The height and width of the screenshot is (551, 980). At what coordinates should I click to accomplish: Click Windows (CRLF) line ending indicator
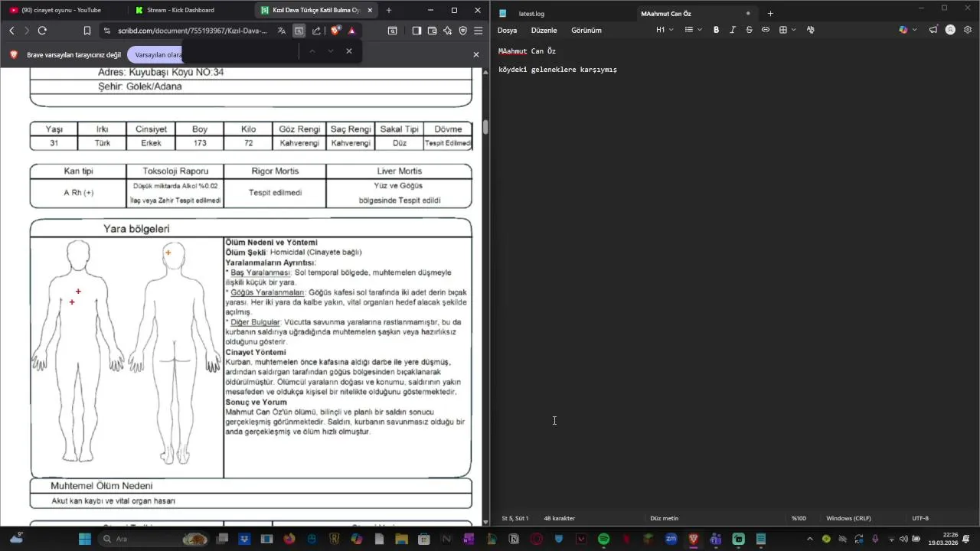pyautogui.click(x=848, y=518)
